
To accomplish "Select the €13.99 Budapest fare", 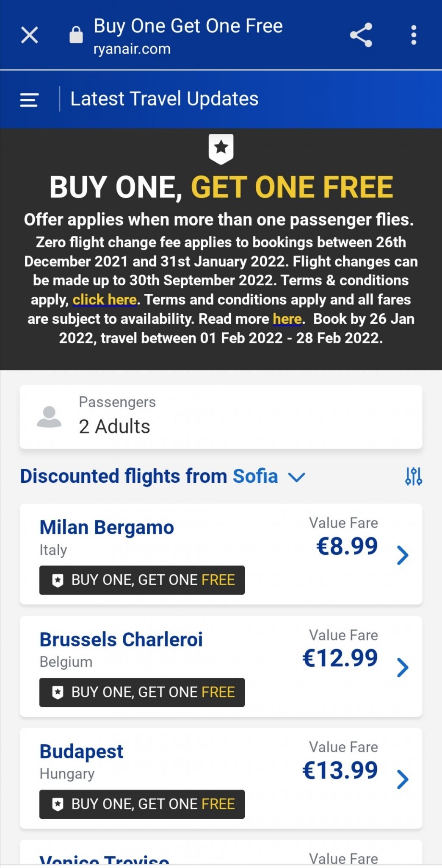I will [340, 770].
